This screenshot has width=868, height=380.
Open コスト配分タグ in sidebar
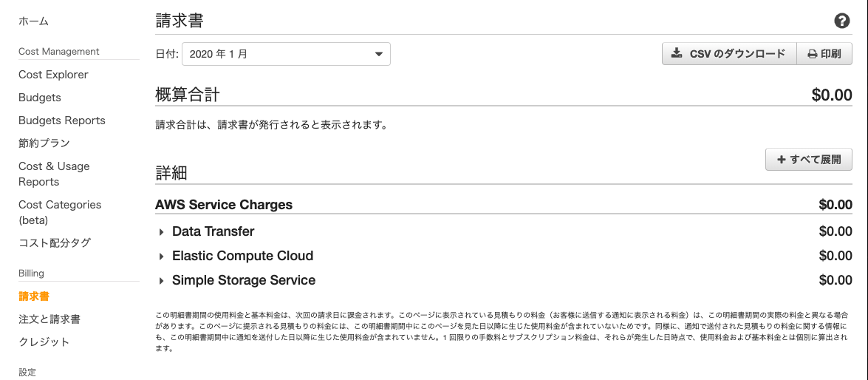click(x=54, y=242)
